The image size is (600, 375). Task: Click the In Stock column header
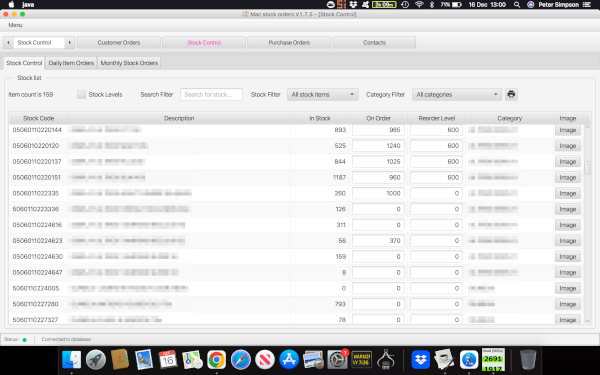[x=320, y=118]
